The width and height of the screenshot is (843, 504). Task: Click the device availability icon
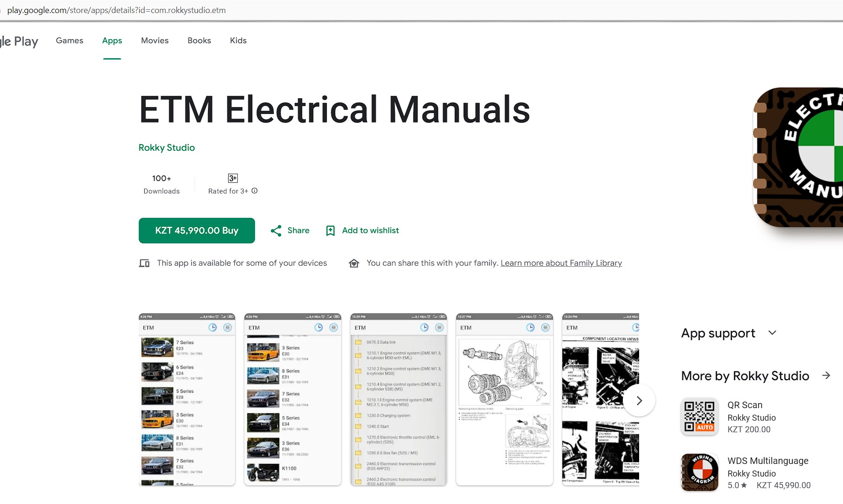(x=144, y=263)
